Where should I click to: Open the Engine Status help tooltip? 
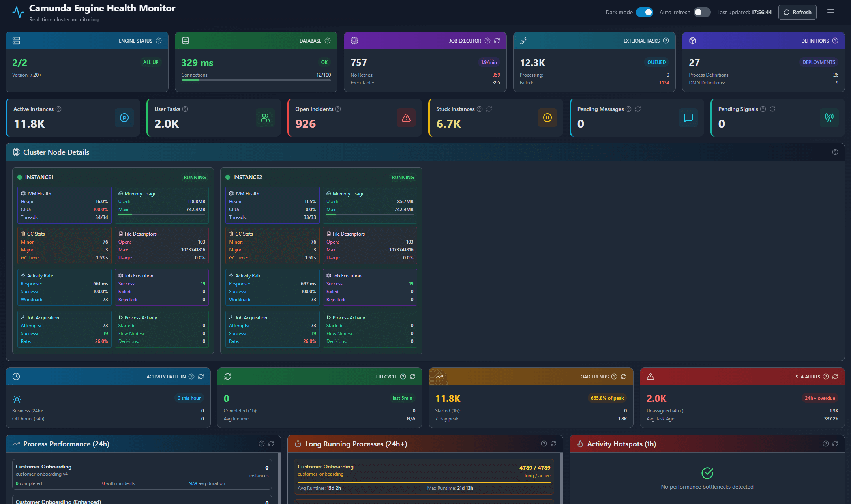[159, 41]
